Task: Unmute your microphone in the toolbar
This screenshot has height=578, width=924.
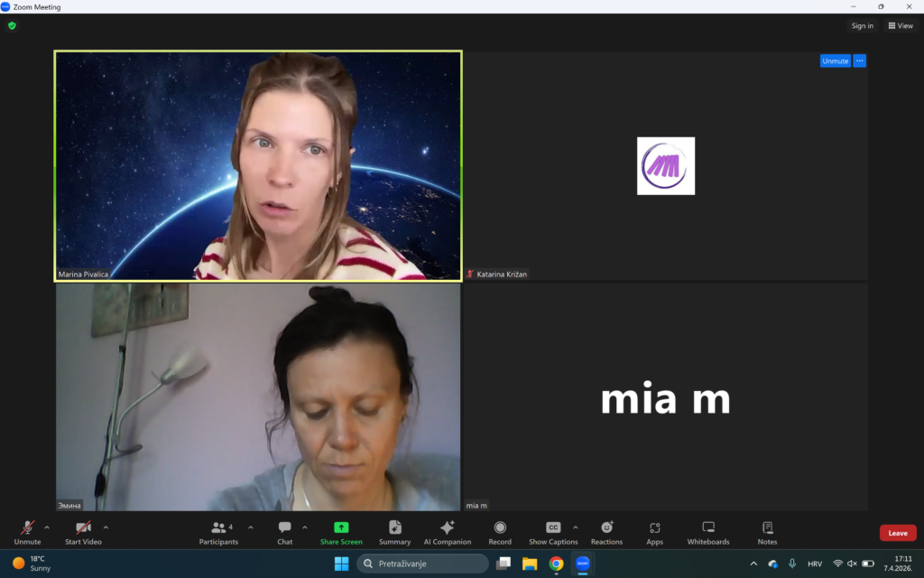Action: tap(27, 532)
